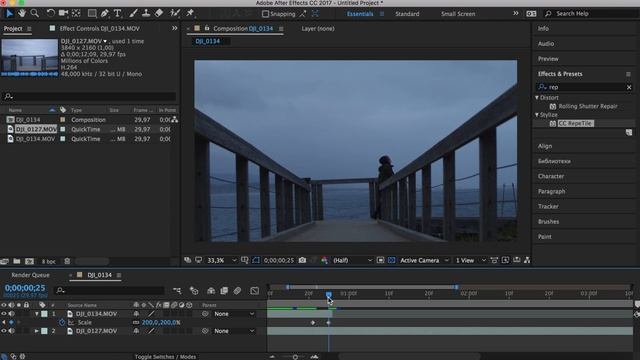This screenshot has height=360, width=640.
Task: Select the Eraser tool
Action: point(159,13)
